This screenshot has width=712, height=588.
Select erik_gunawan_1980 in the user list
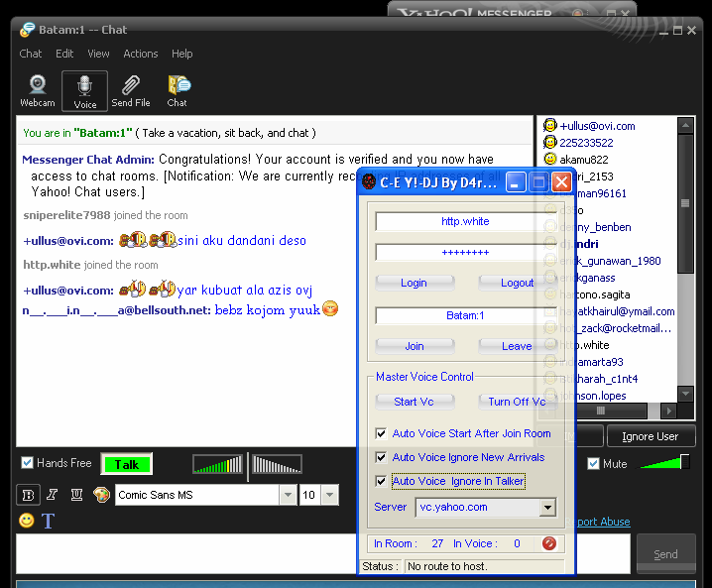[610, 261]
